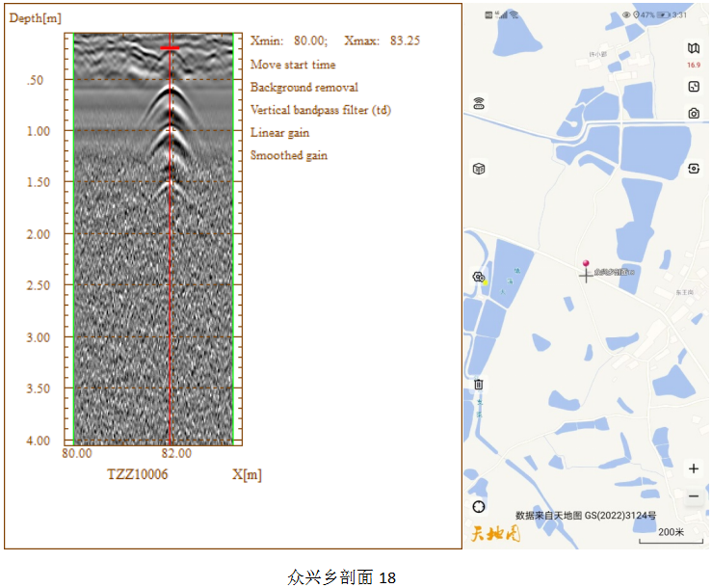
Task: Open the camera icon on map
Action: 694,114
